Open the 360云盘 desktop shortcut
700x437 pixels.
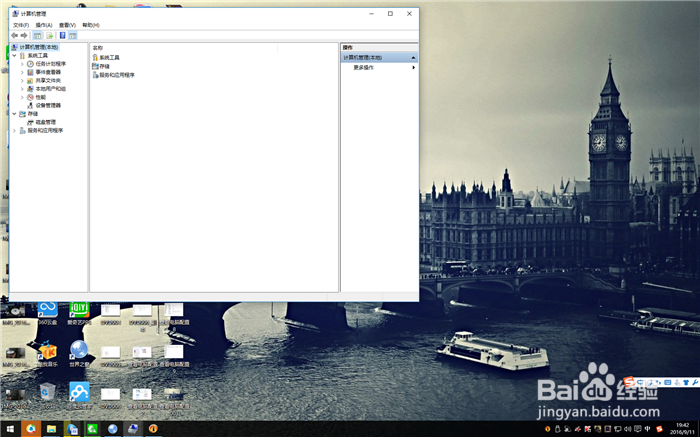coord(48,313)
